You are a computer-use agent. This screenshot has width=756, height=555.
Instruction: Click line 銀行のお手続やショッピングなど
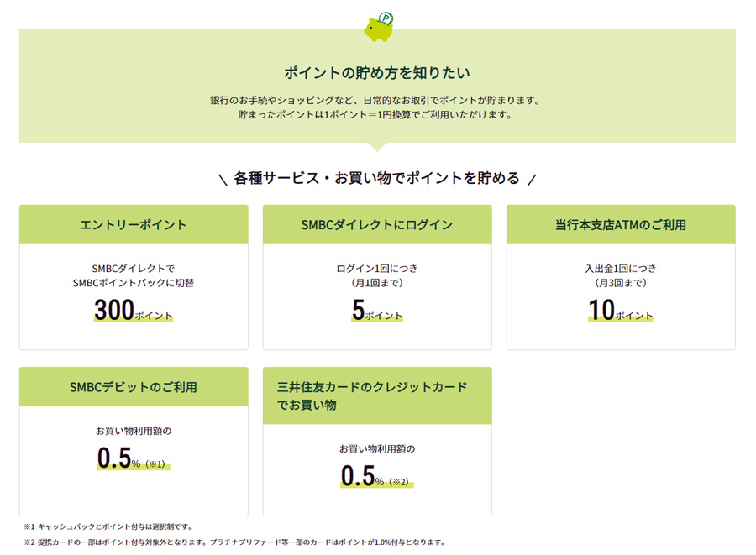pos(376,100)
